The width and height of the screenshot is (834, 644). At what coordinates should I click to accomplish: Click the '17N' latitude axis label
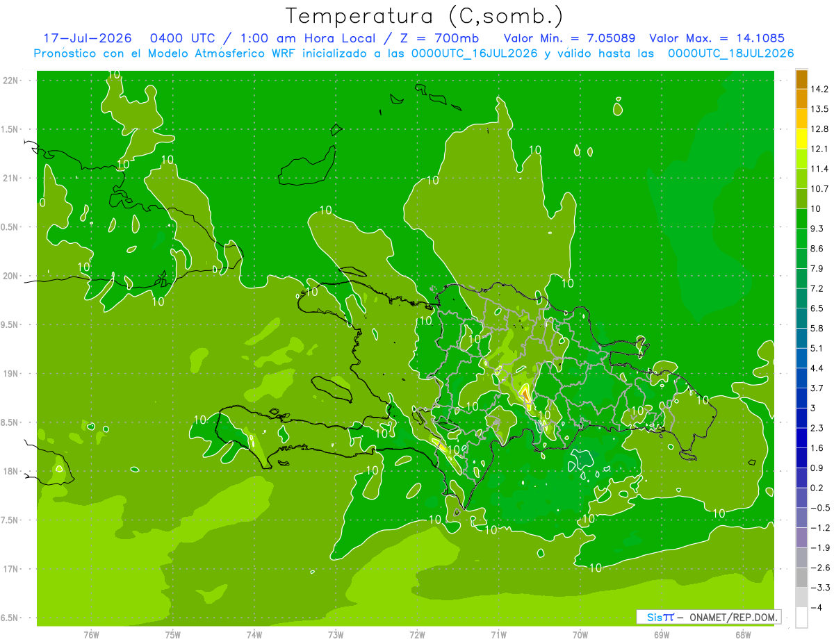pyautogui.click(x=10, y=569)
